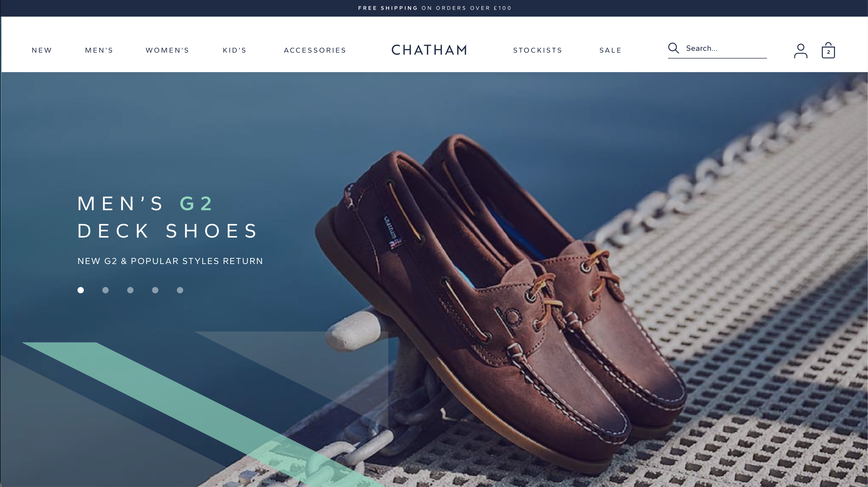This screenshot has height=487, width=868.
Task: Open the MEN'S navigation menu
Action: pos(99,50)
